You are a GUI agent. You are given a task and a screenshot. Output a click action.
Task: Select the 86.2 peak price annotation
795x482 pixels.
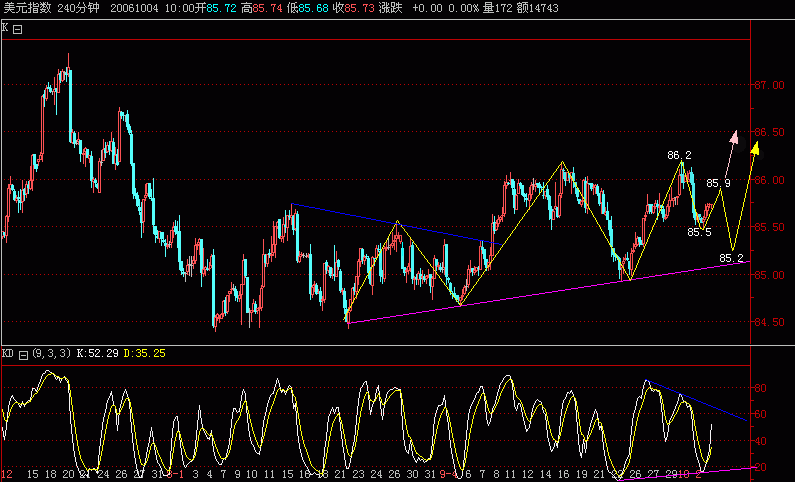(679, 155)
